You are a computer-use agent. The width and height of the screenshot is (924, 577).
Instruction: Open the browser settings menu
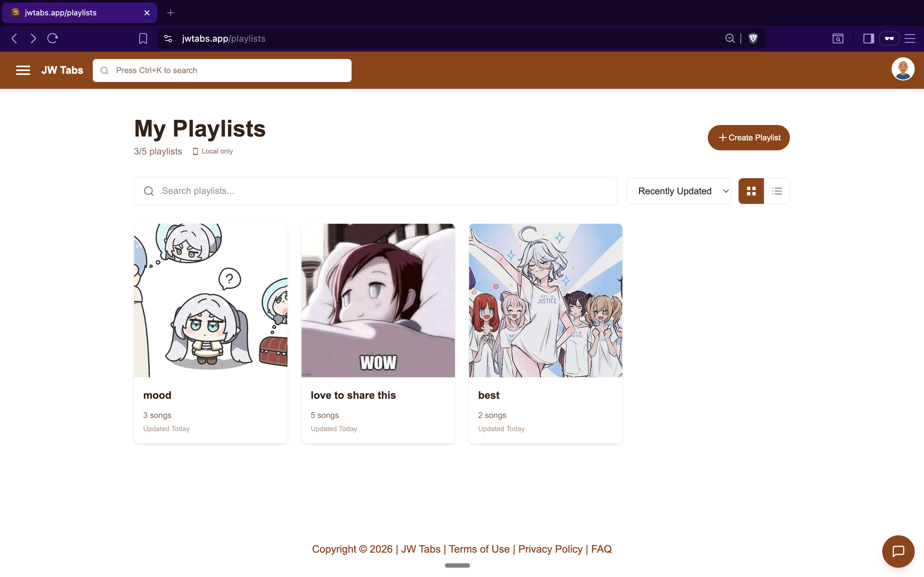(x=910, y=38)
